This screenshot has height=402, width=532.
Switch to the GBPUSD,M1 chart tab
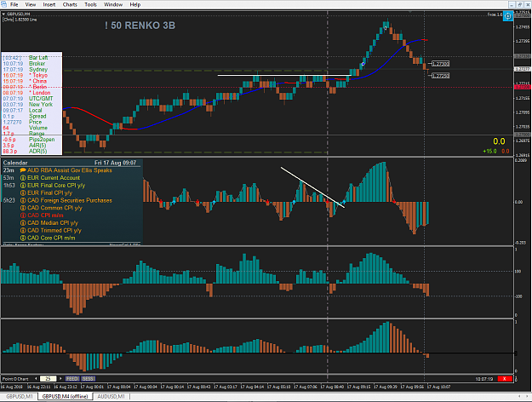[20, 396]
